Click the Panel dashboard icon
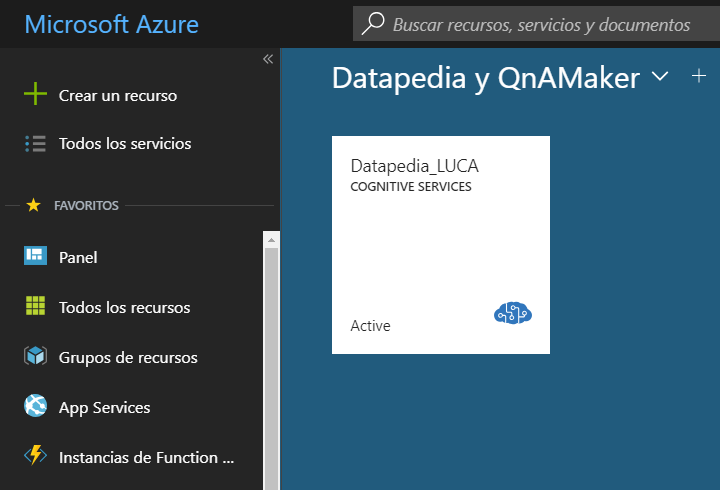 coord(35,257)
